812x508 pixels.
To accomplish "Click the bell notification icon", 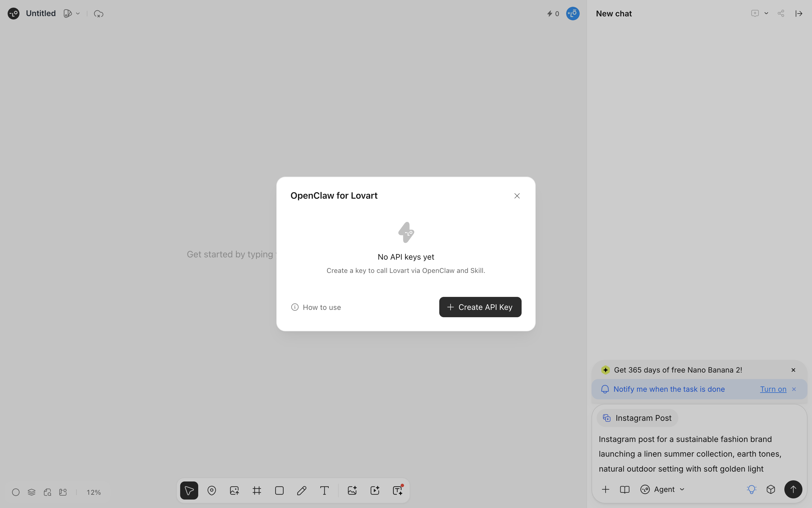I will pos(605,389).
